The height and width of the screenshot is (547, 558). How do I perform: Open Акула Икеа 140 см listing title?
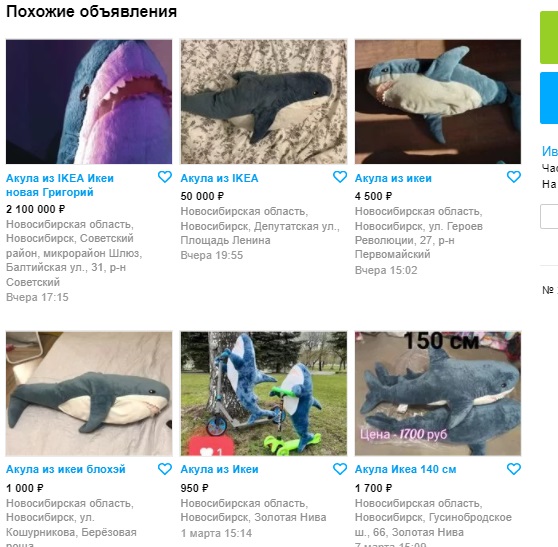pyautogui.click(x=405, y=469)
